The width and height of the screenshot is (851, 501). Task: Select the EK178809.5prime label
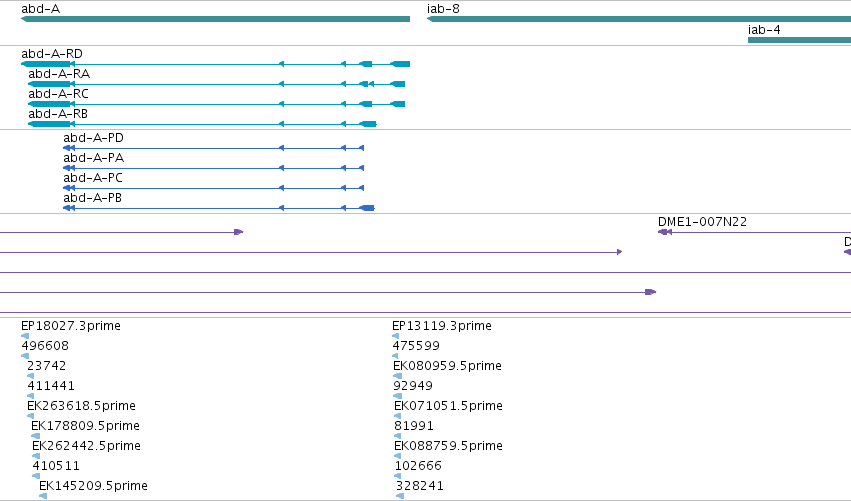(86, 426)
